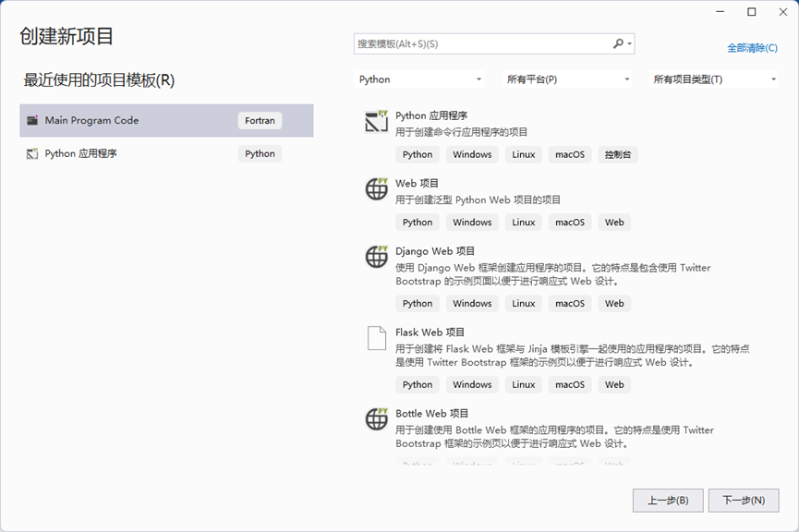Click Web tag under Flask Web 项目
Image resolution: width=799 pixels, height=532 pixels.
[x=614, y=385]
